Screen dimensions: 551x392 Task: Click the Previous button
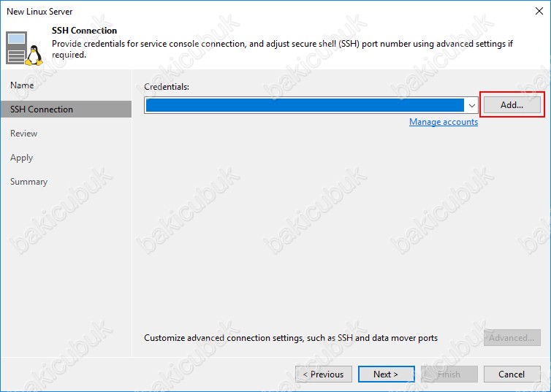pyautogui.click(x=324, y=374)
